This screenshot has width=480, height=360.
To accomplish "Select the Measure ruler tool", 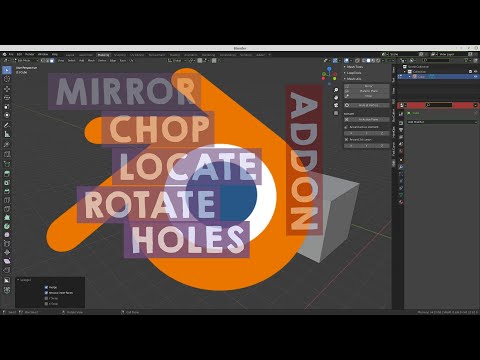I will click(7, 134).
